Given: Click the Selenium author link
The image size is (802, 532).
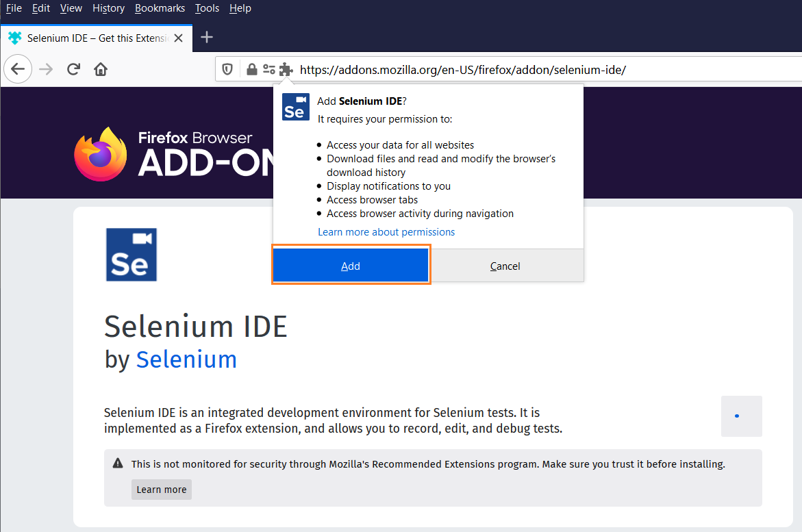Looking at the screenshot, I should click(186, 359).
